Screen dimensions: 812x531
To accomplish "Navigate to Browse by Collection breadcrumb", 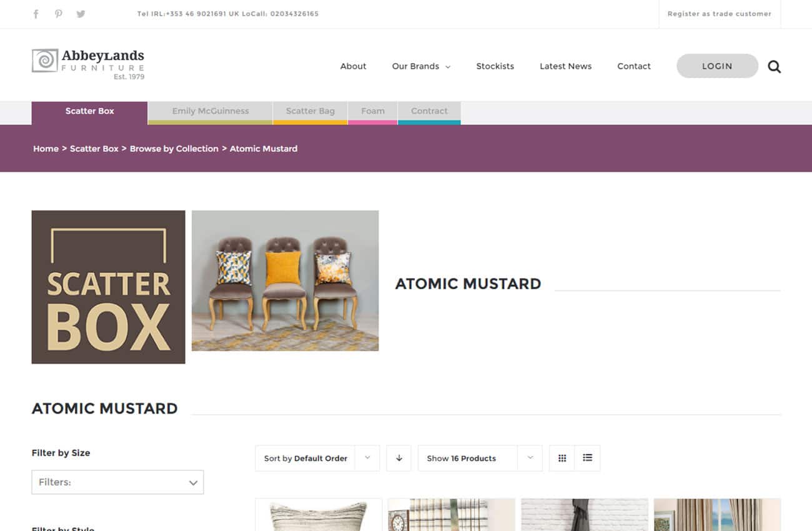I will 174,149.
